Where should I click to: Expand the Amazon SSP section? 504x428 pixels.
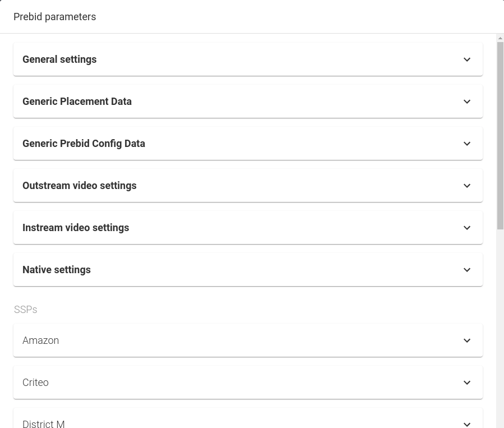click(248, 340)
